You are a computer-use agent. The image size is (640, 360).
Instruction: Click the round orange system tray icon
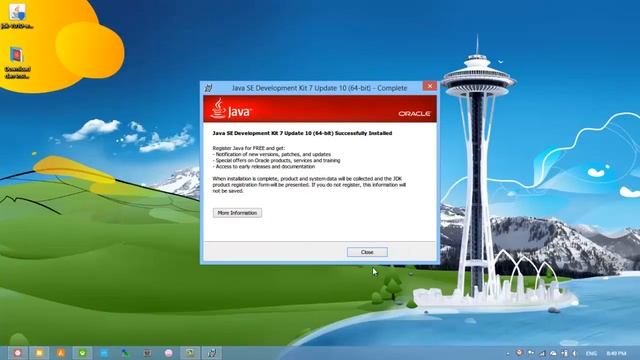(520, 353)
